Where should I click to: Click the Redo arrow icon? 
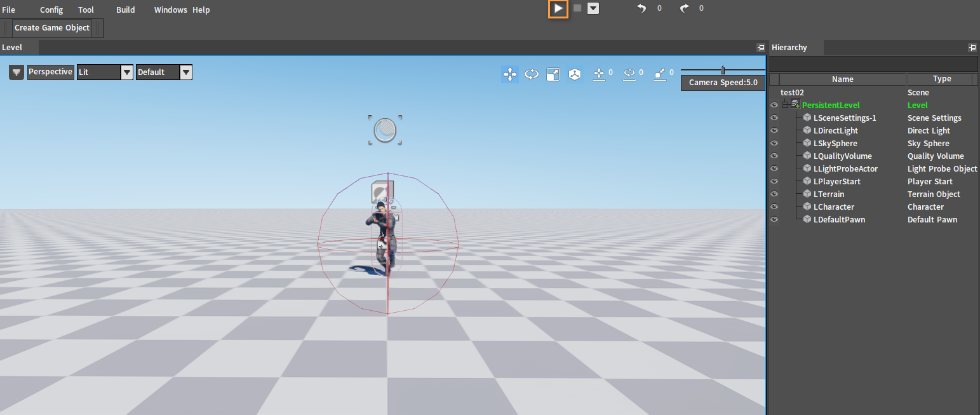[x=685, y=8]
